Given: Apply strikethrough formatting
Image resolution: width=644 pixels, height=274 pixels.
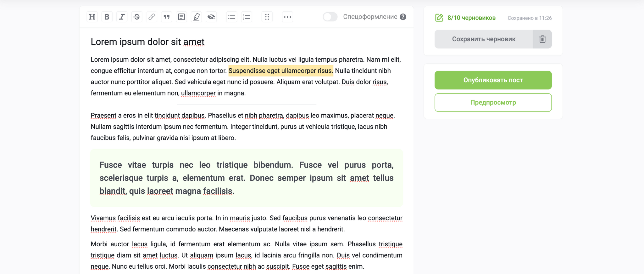Looking at the screenshot, I should click(136, 17).
